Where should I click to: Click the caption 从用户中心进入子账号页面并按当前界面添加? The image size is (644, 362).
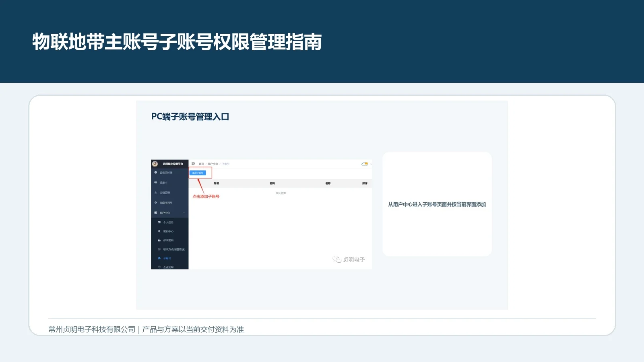[437, 204]
